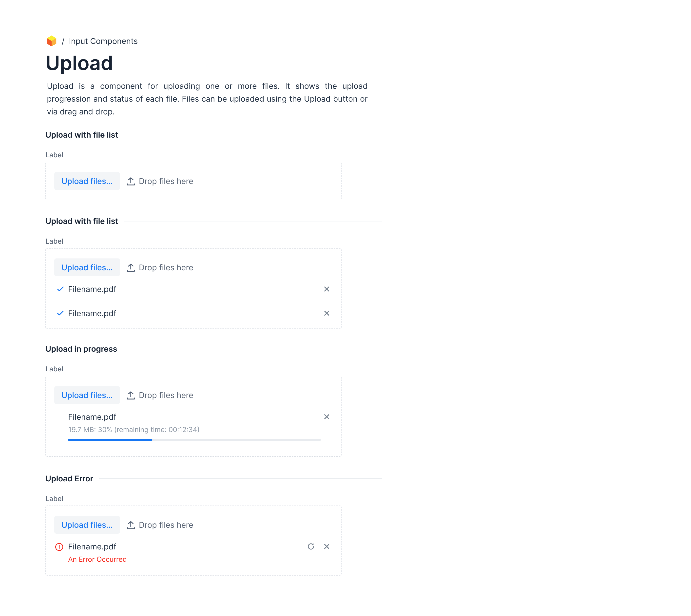Click upload arrow icon in Upload Error section
Viewport: 691px width, 616px height.
point(131,525)
